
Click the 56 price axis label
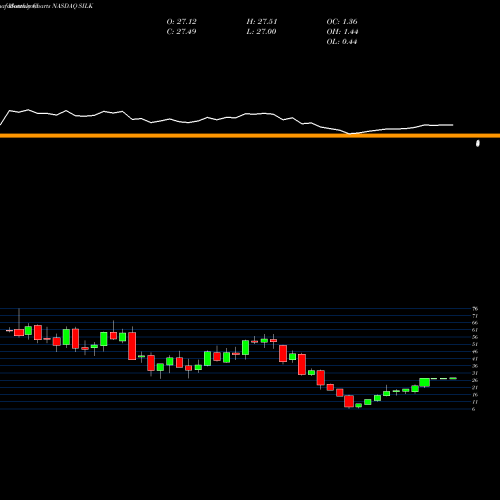tap(475, 337)
